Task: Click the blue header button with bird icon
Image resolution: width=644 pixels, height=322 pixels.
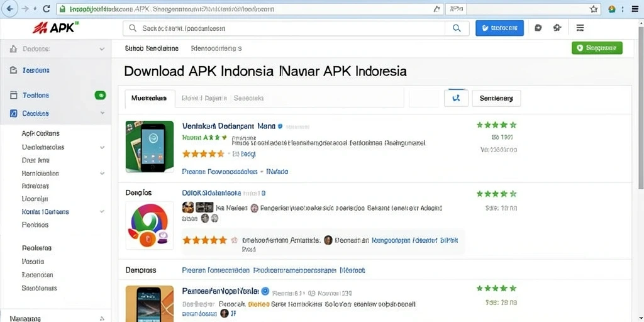Action: pos(499,28)
